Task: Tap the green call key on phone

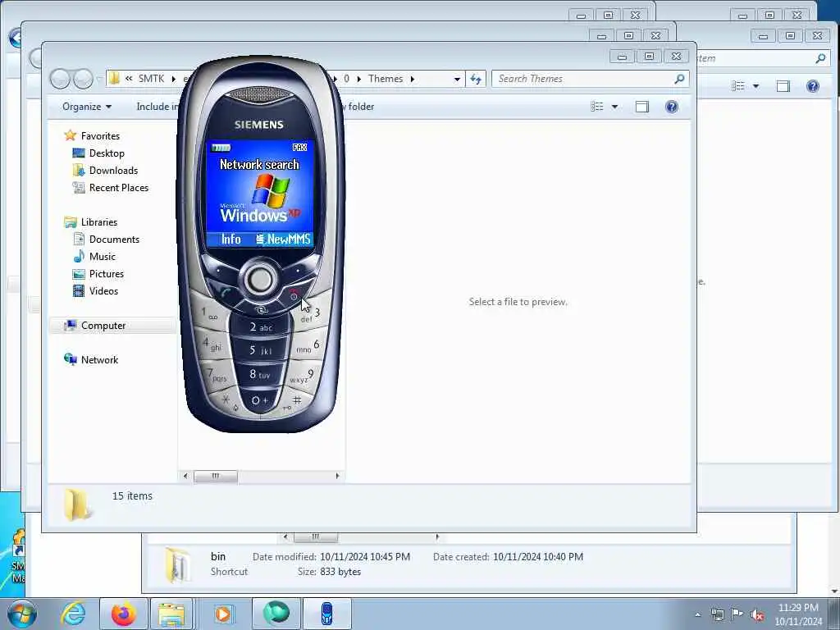Action: click(226, 293)
